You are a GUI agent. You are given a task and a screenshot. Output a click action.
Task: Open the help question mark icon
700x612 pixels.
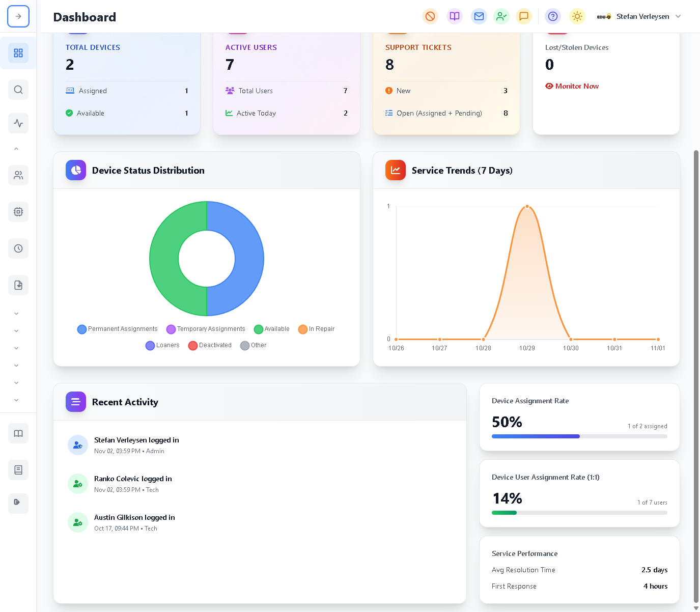(552, 16)
